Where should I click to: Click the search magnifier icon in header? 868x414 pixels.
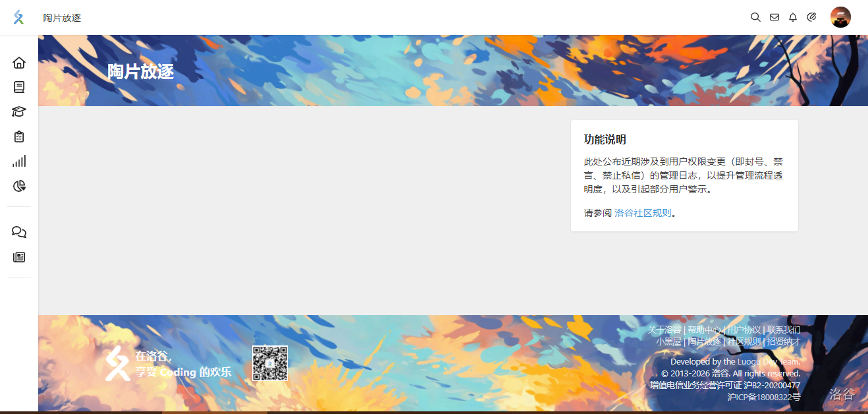(755, 17)
